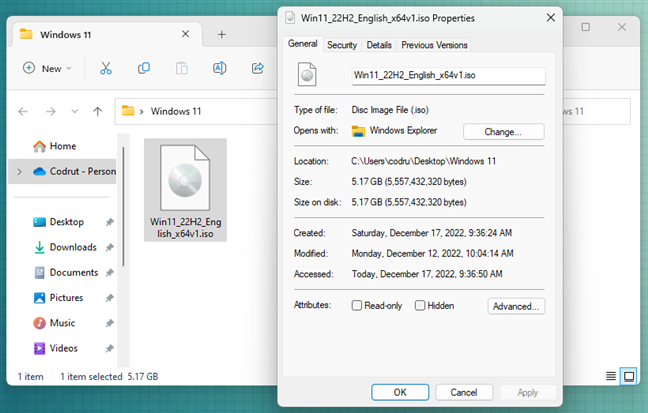Viewport: 648px width, 413px height.
Task: Click the Created date Saturday, December 17, 2022
Action: [x=432, y=233]
